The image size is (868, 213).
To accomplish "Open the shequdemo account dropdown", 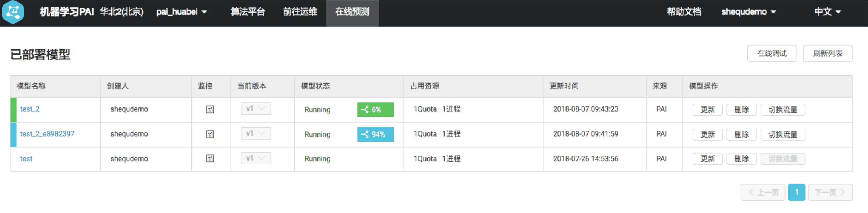I will pyautogui.click(x=748, y=12).
